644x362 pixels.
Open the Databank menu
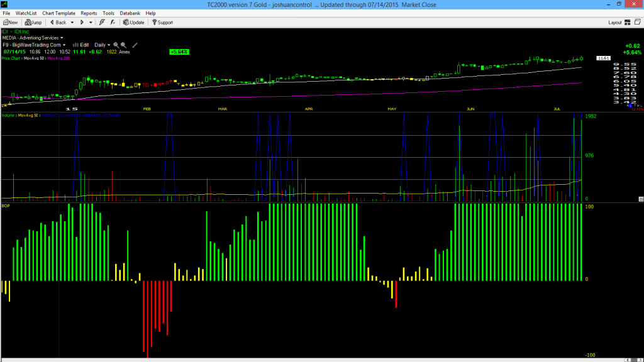point(130,13)
